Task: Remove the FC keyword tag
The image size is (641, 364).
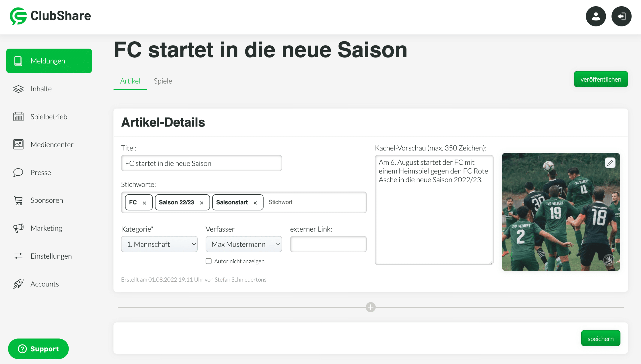Action: (144, 203)
